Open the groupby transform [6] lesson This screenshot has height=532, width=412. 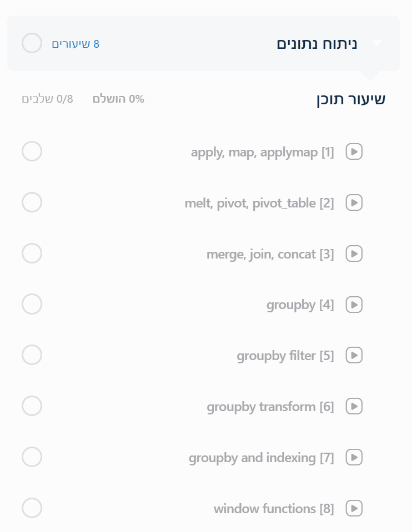(x=270, y=407)
